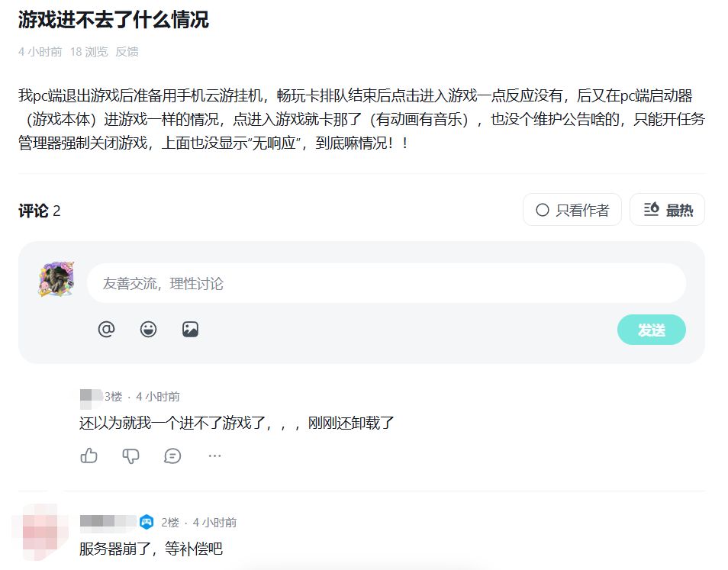Click the 3楼 · 4 小时前 label
Screen dimensions: 728x570
(x=142, y=397)
